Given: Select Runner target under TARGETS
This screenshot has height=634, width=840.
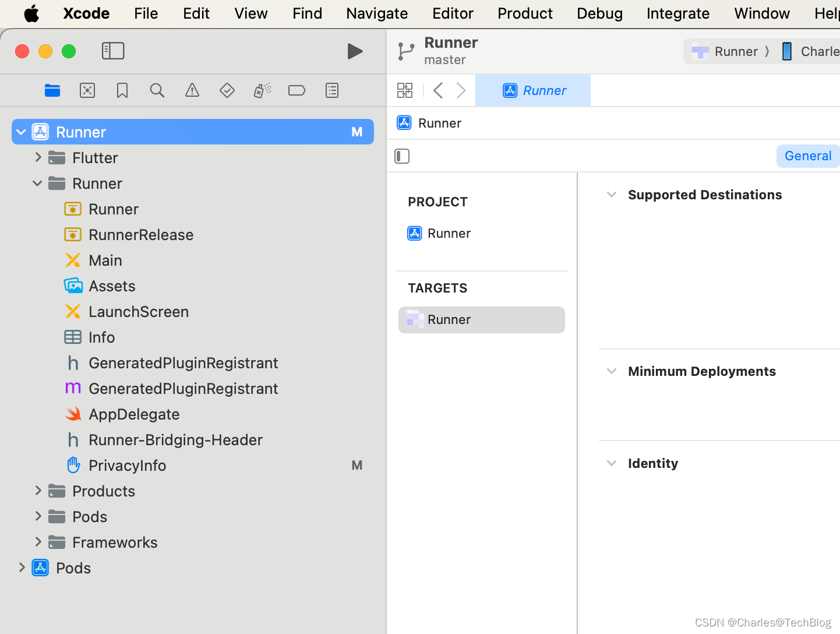Looking at the screenshot, I should (x=482, y=320).
